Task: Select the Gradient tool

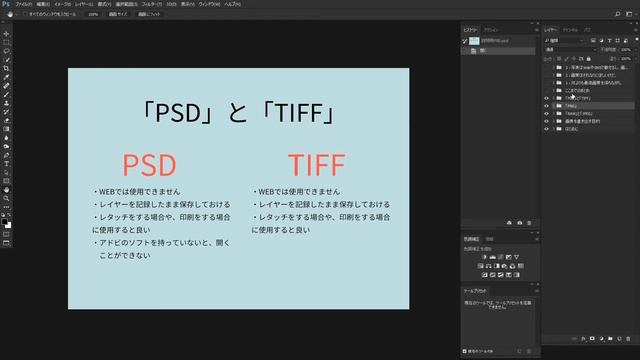Action: click(6, 129)
